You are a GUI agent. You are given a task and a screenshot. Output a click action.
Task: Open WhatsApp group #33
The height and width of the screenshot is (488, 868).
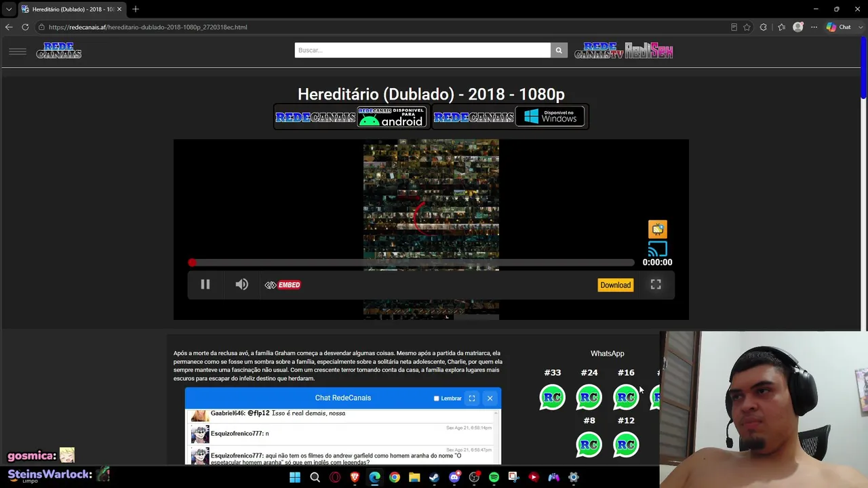click(x=553, y=397)
